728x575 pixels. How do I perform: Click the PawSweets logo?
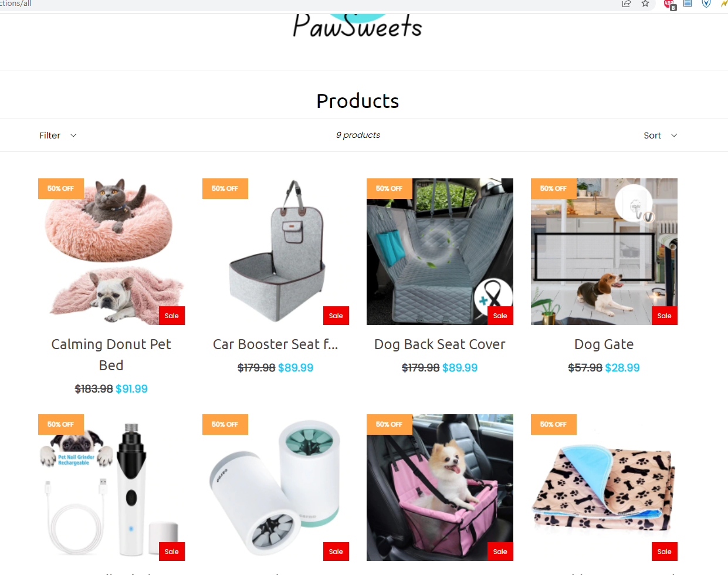tap(357, 23)
